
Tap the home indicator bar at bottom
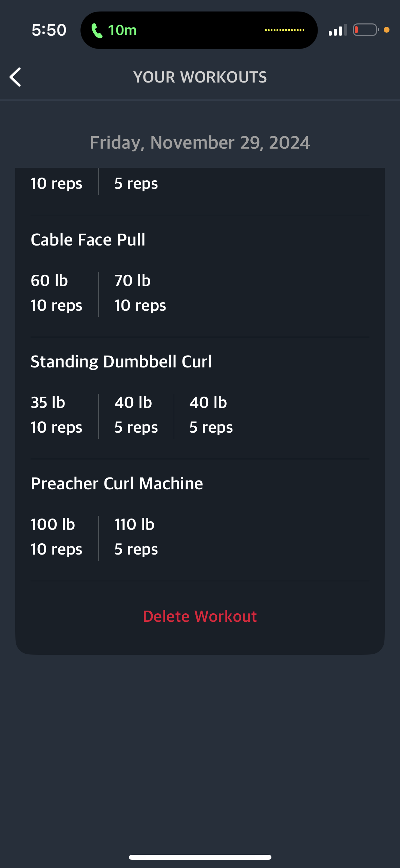tap(200, 857)
